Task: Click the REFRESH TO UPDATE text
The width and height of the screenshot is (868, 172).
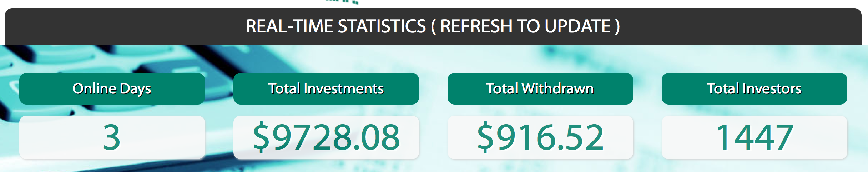Action: [525, 26]
